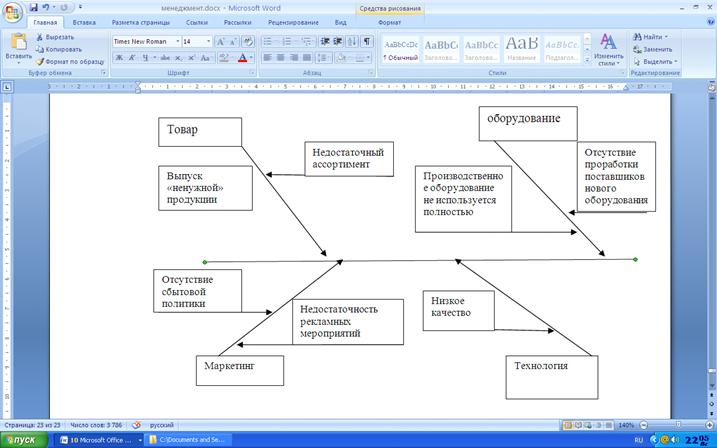Click the Заменить (Replace) button
The height and width of the screenshot is (448, 717).
[655, 49]
